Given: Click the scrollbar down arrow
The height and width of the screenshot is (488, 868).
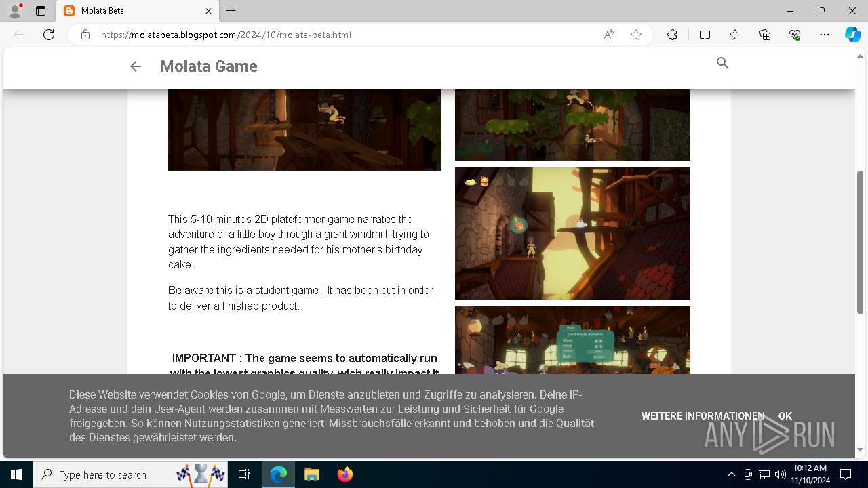Looking at the screenshot, I should [x=861, y=449].
